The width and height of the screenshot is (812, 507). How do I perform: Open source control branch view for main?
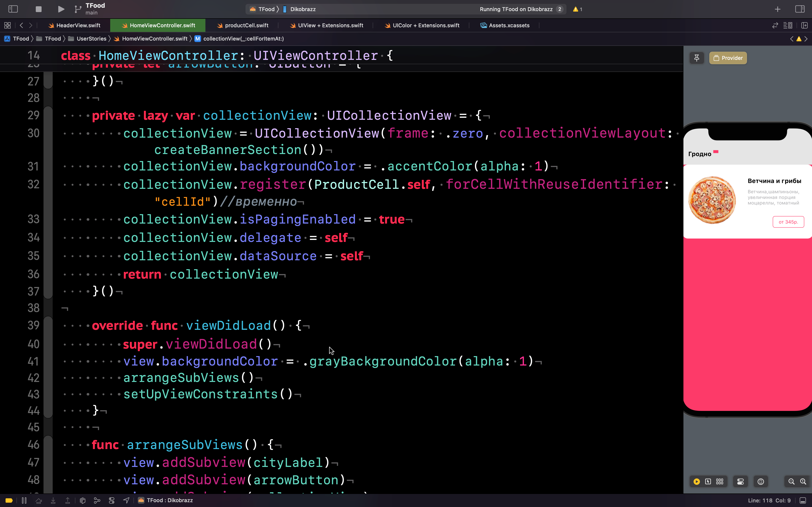point(78,9)
